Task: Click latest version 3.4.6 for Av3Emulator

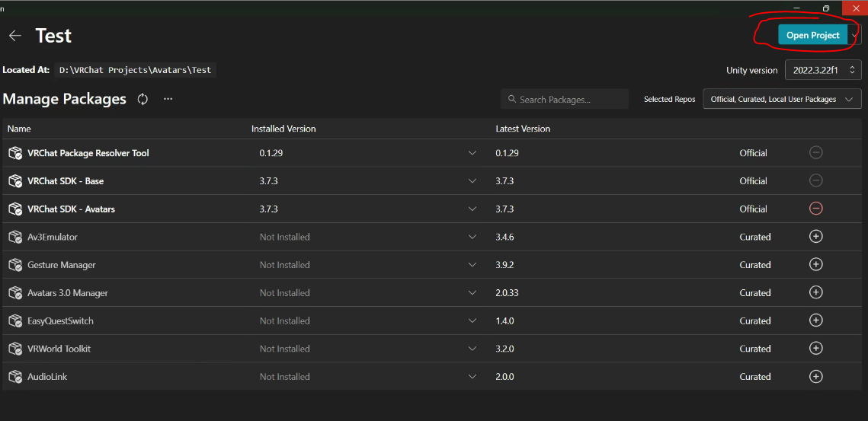Action: [504, 237]
